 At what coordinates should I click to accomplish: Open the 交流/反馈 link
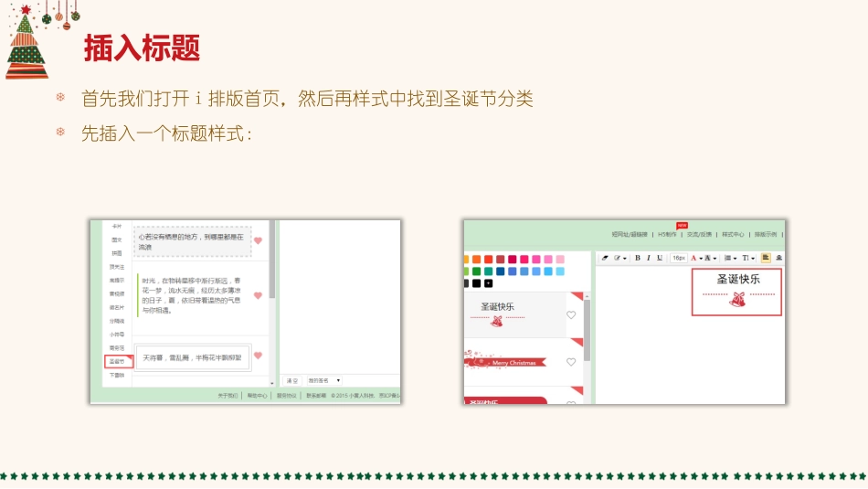click(699, 235)
